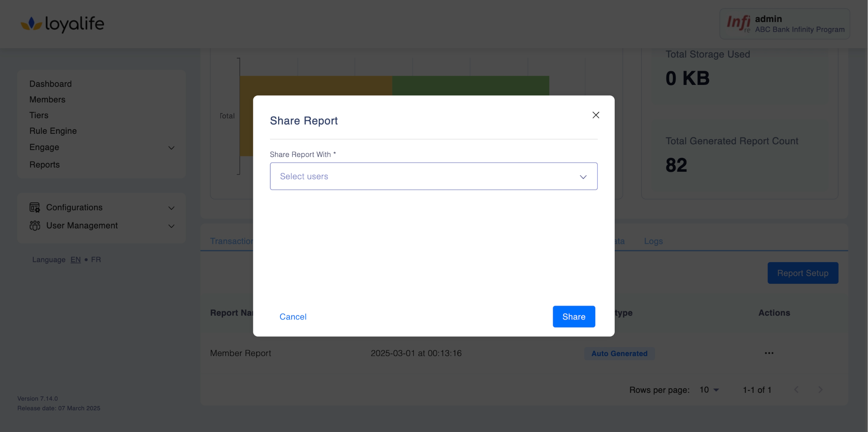Go to next page arrow

coord(820,390)
